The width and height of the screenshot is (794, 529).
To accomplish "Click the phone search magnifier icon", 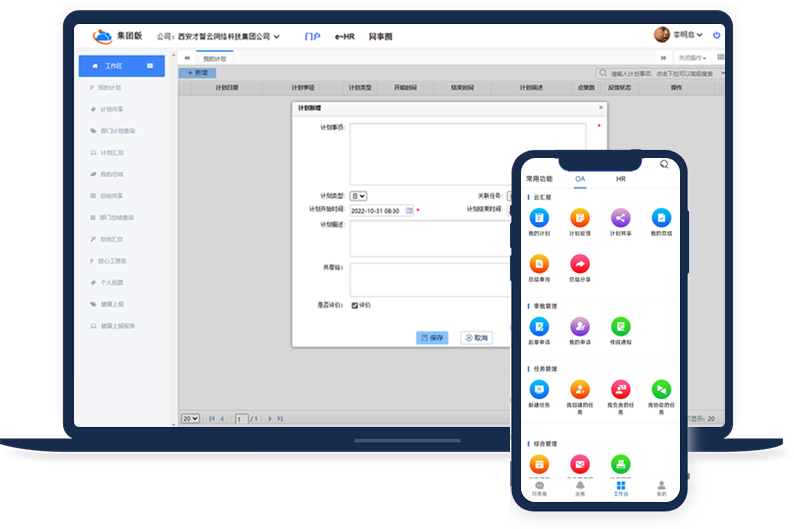I will click(664, 164).
